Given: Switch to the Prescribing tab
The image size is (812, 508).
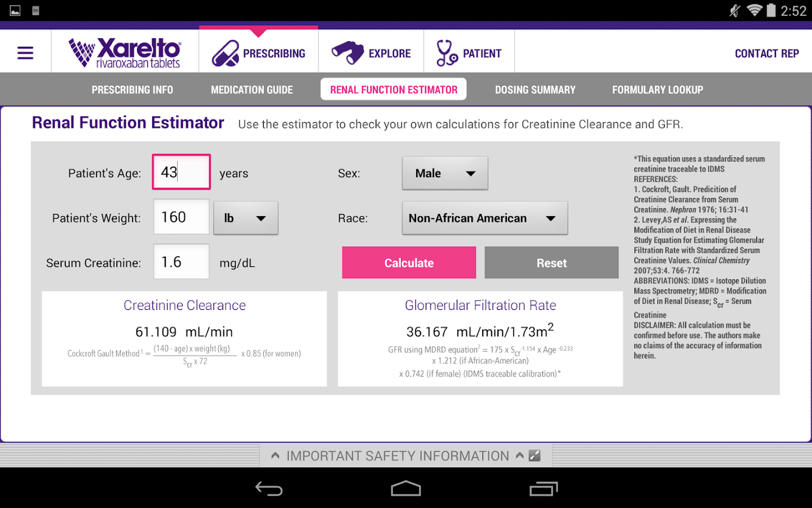Looking at the screenshot, I should pyautogui.click(x=258, y=51).
